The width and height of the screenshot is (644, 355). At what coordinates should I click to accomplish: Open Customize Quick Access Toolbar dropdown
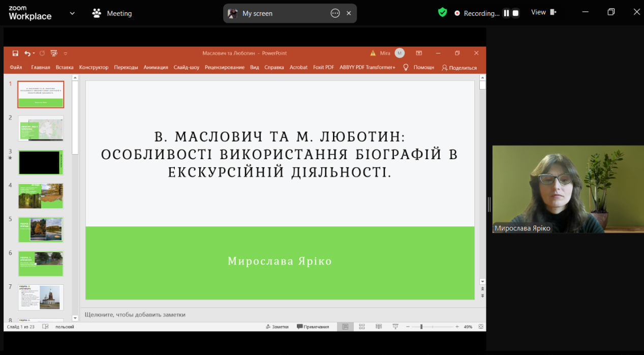(66, 53)
